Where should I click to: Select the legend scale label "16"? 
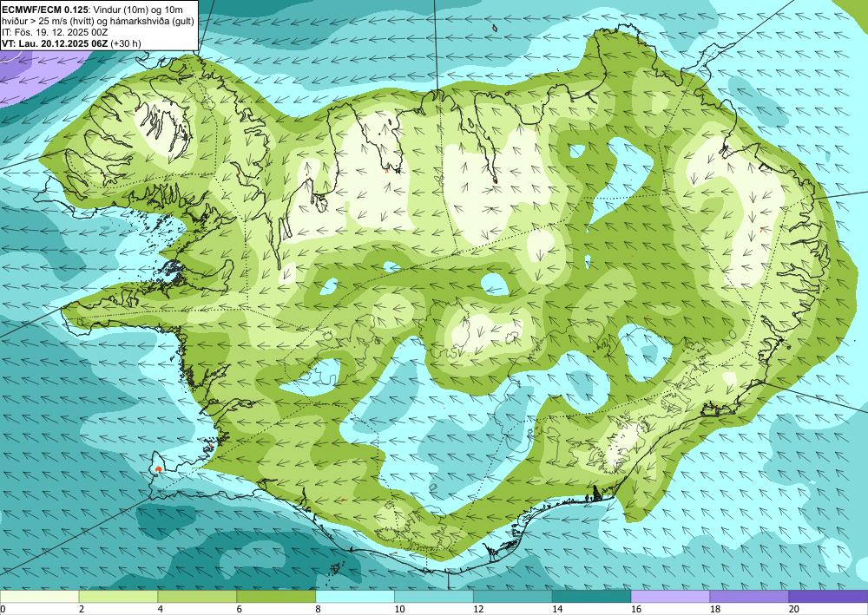coord(636,610)
